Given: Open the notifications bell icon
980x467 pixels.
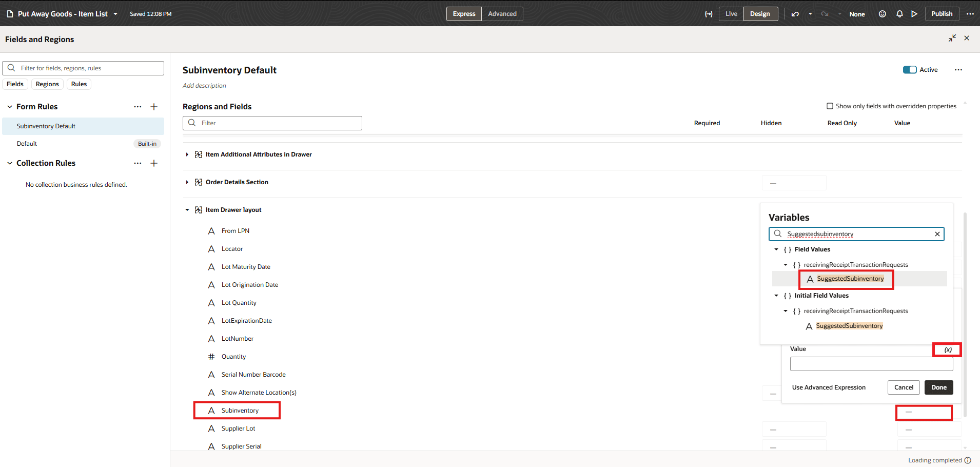Looking at the screenshot, I should pyautogui.click(x=899, y=14).
